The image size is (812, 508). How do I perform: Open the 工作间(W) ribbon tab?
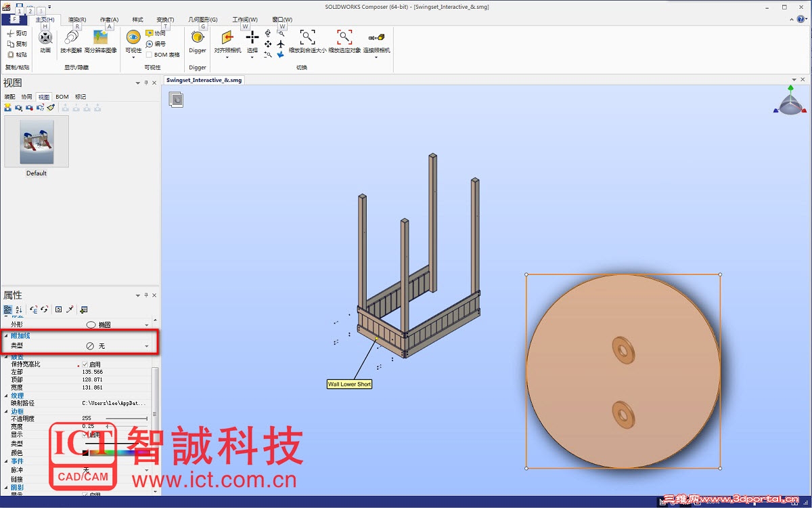pos(245,20)
